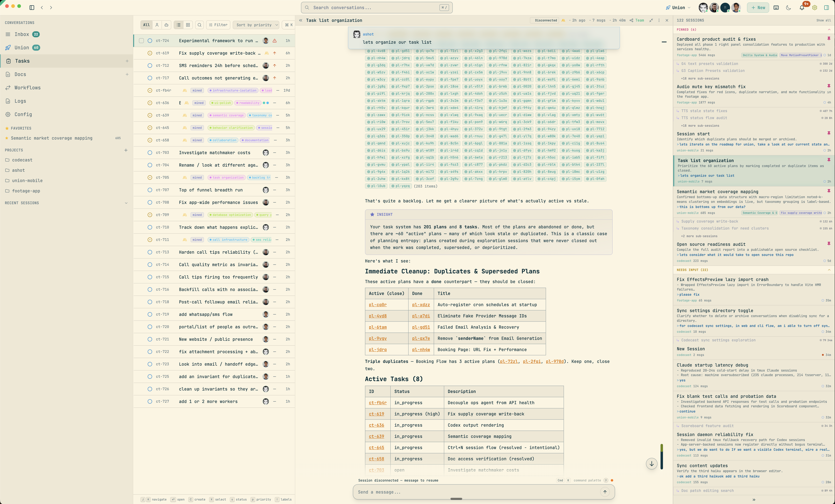Collapse the RECENT SESSIONS section
835x504 pixels.
(126, 203)
